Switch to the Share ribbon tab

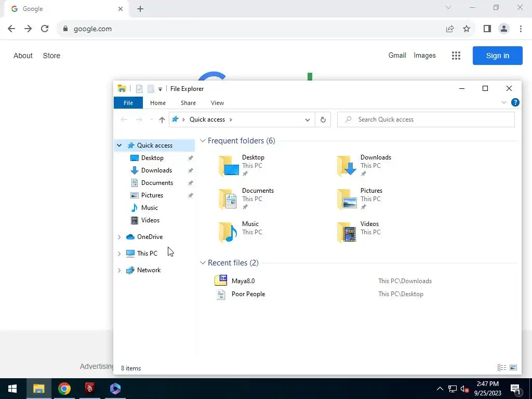click(188, 103)
